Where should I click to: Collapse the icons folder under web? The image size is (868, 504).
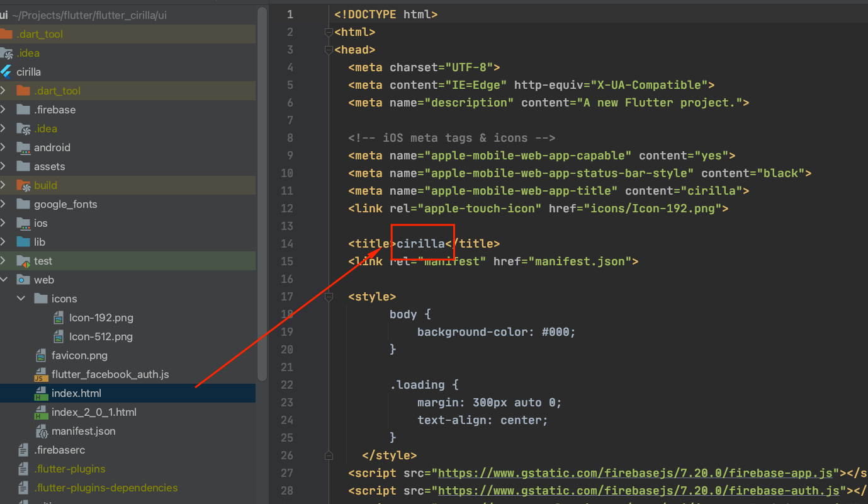click(21, 299)
